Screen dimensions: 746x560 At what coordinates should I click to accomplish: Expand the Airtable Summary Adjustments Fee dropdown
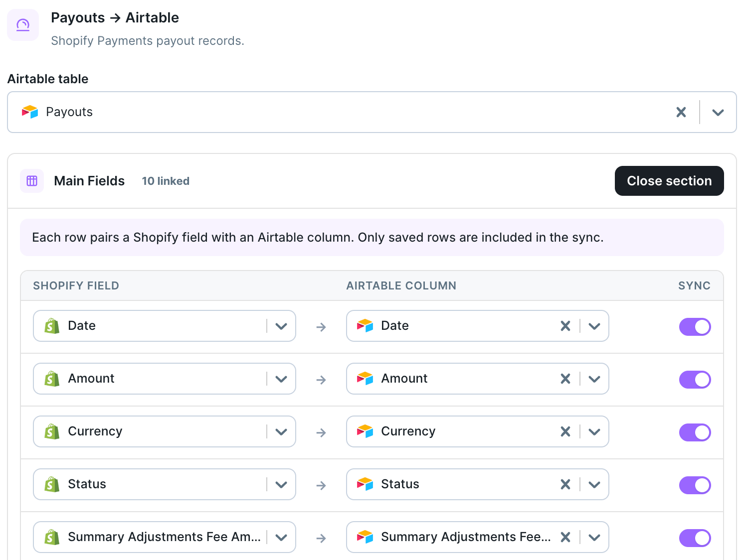[x=594, y=538]
